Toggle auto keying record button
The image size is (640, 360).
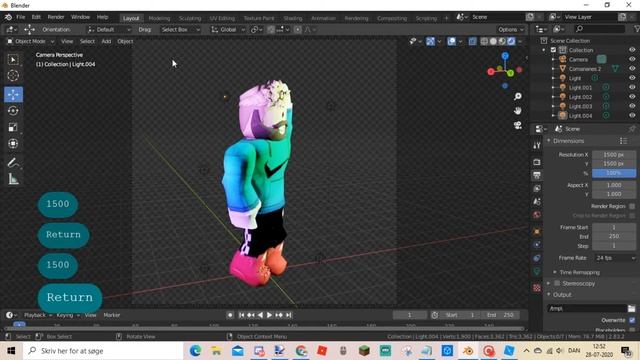click(x=230, y=315)
